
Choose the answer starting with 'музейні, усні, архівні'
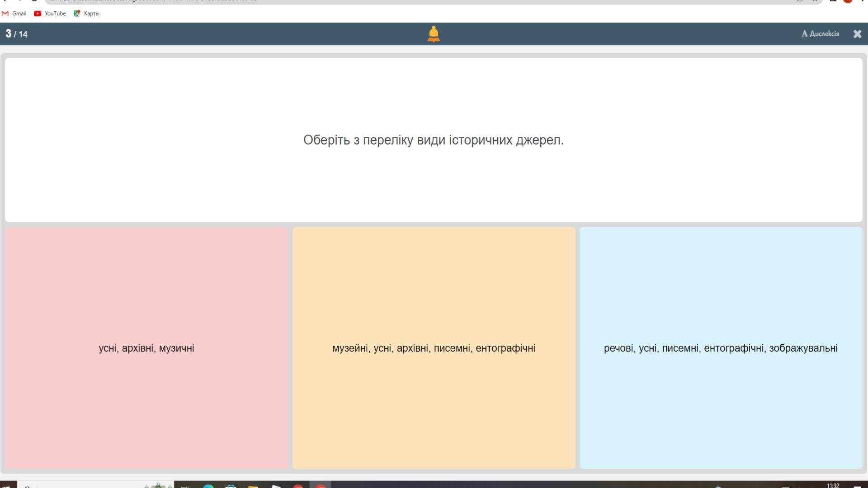434,348
